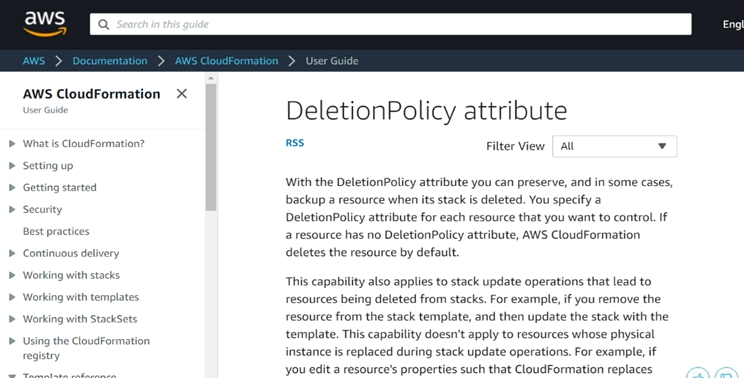The height and width of the screenshot is (378, 744).
Task: Click the rightmost circular icon at bottom right
Action: point(726,374)
